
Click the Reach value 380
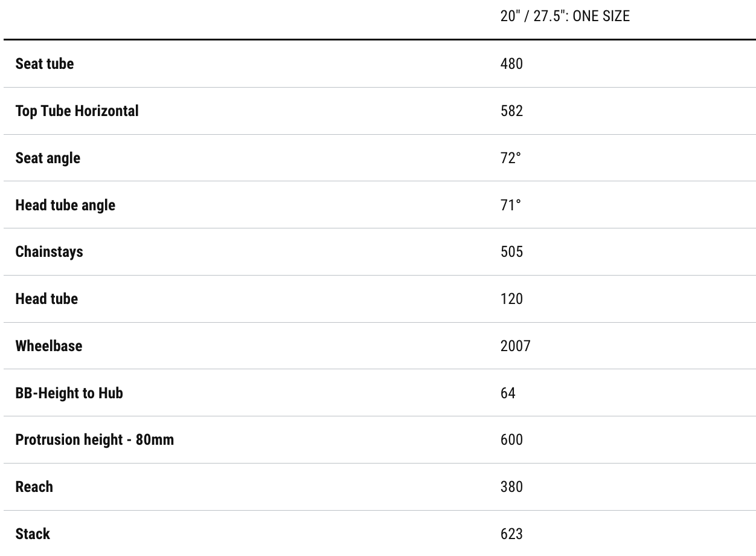click(x=511, y=486)
